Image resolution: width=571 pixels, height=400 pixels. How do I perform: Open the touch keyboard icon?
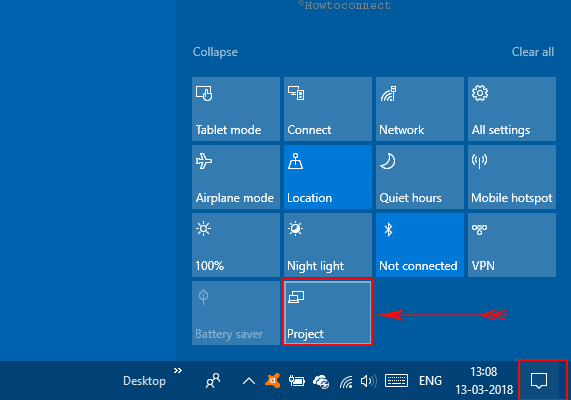click(396, 381)
